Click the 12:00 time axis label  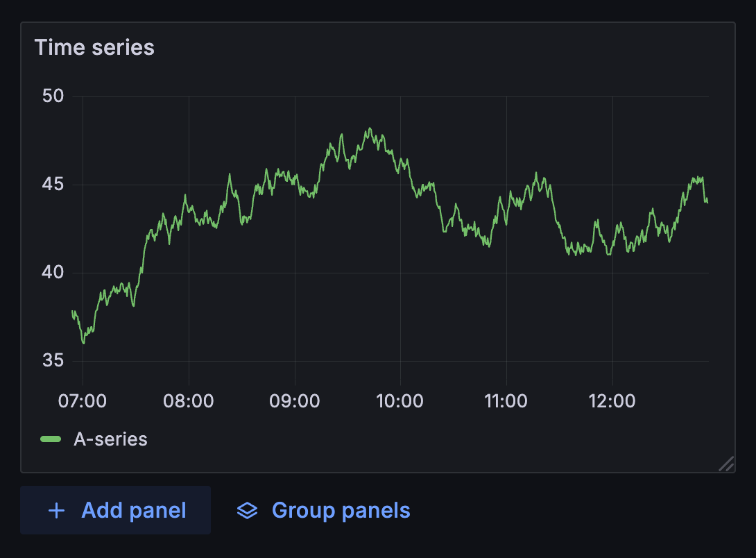612,400
